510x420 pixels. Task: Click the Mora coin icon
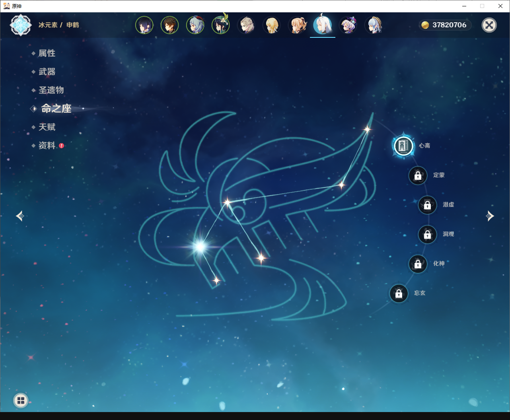click(x=425, y=25)
